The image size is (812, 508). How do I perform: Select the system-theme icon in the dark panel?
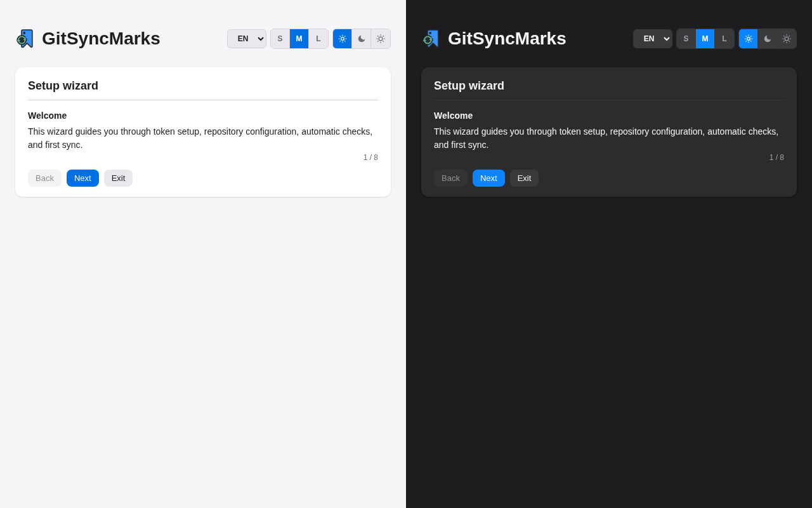(x=786, y=39)
